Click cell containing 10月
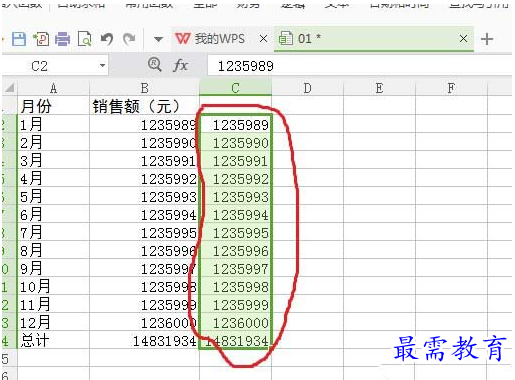 [53, 287]
